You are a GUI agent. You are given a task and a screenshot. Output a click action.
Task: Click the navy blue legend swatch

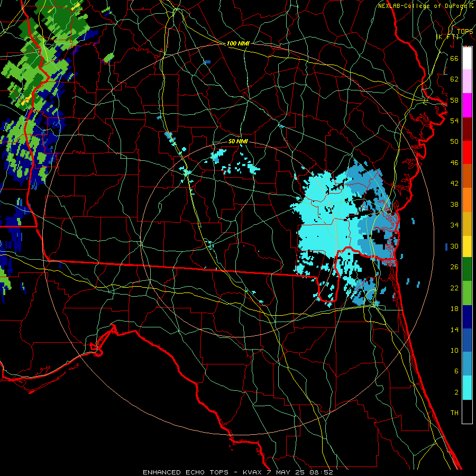[x=467, y=317]
